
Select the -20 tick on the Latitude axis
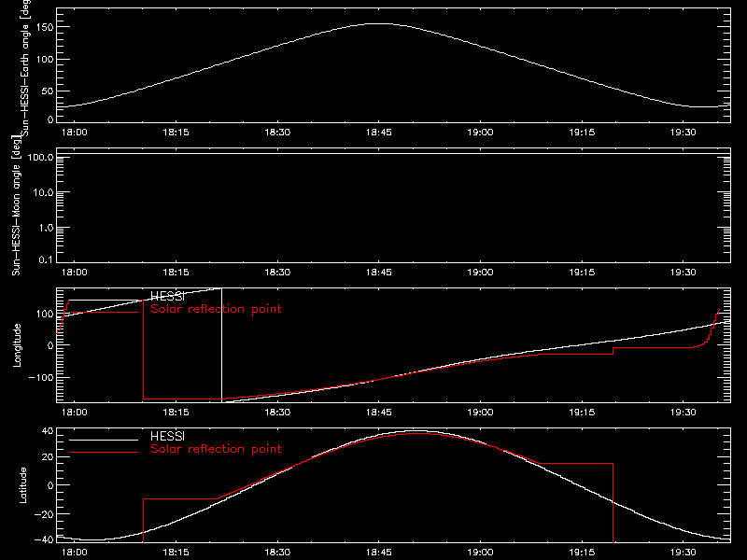(44, 514)
